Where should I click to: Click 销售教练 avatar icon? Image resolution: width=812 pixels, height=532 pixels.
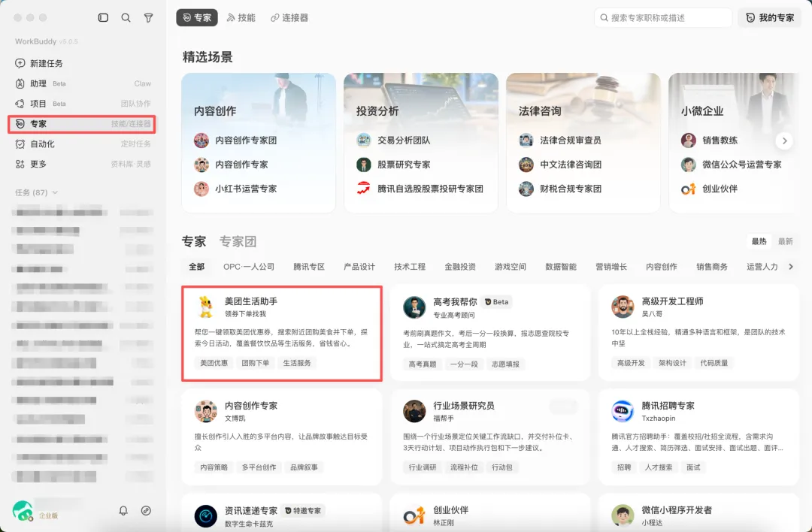[x=688, y=141]
